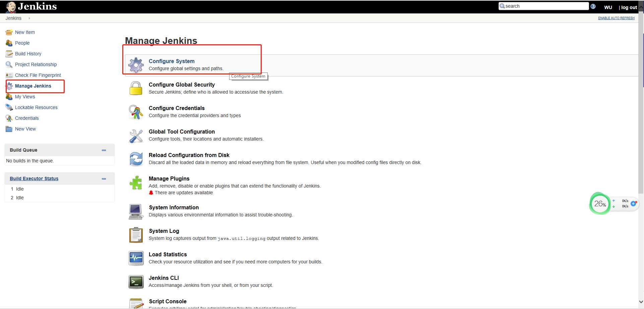Click the log out link
The height and width of the screenshot is (309, 644).
point(629,7)
